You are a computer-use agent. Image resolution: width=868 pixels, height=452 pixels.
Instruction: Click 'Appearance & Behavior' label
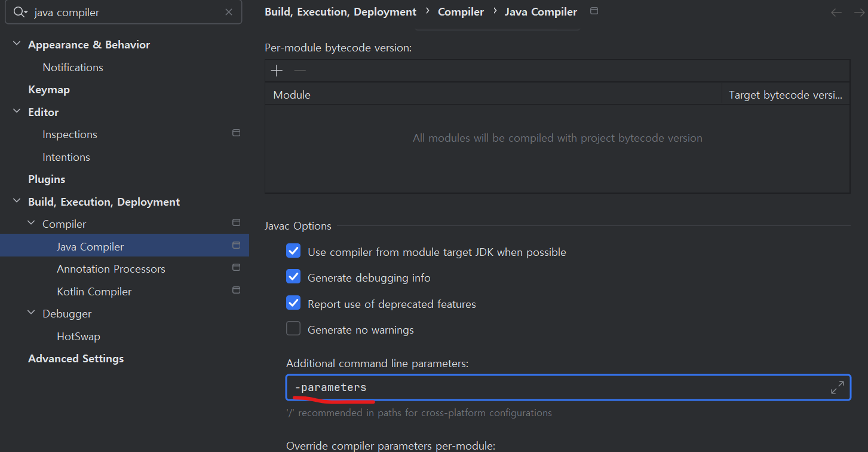[89, 45]
